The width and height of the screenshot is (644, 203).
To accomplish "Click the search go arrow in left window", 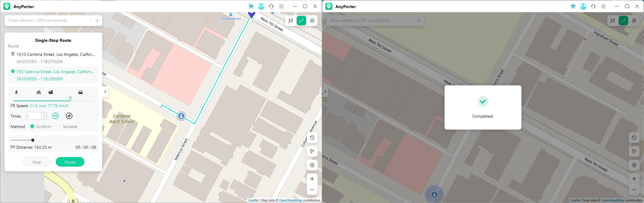I will pos(97,21).
